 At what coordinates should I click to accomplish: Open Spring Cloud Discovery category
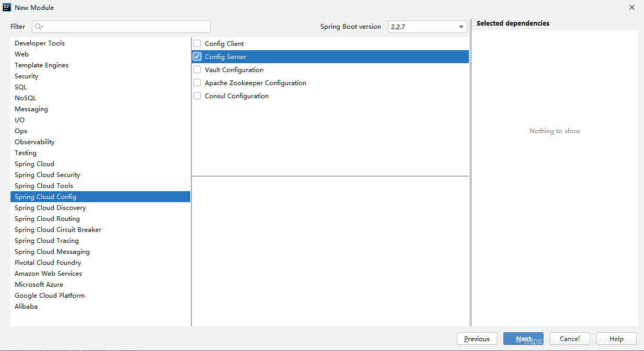pos(100,208)
